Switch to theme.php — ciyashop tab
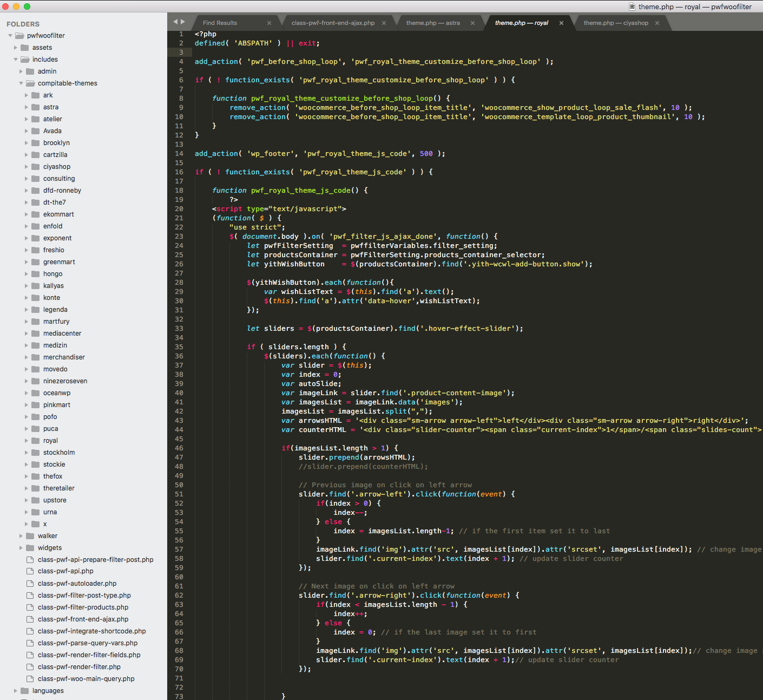This screenshot has height=700, width=763. tap(616, 23)
